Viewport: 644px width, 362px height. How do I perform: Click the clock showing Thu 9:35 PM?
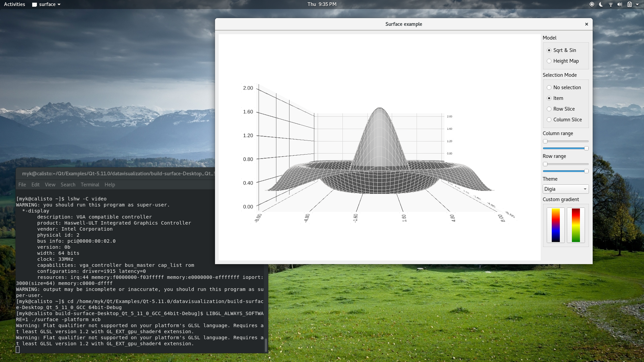point(322,4)
